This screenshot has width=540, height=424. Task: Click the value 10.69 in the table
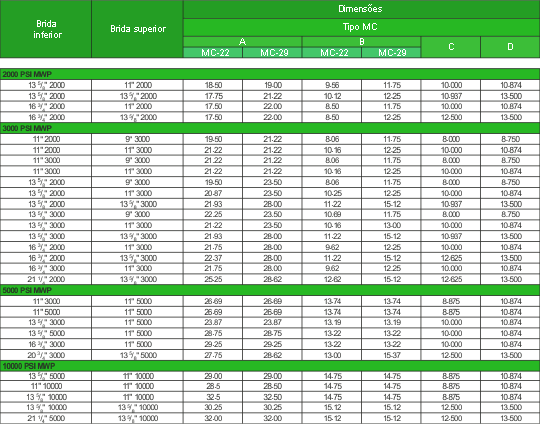[332, 215]
